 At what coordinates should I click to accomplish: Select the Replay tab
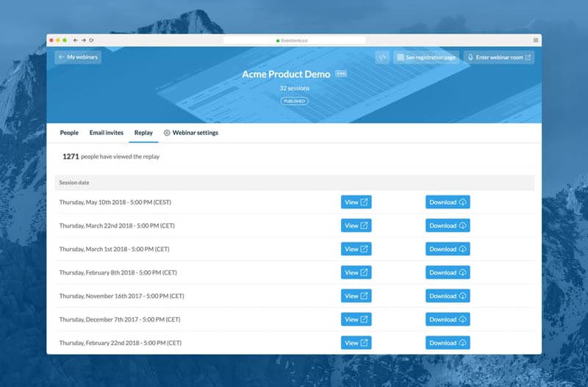143,133
